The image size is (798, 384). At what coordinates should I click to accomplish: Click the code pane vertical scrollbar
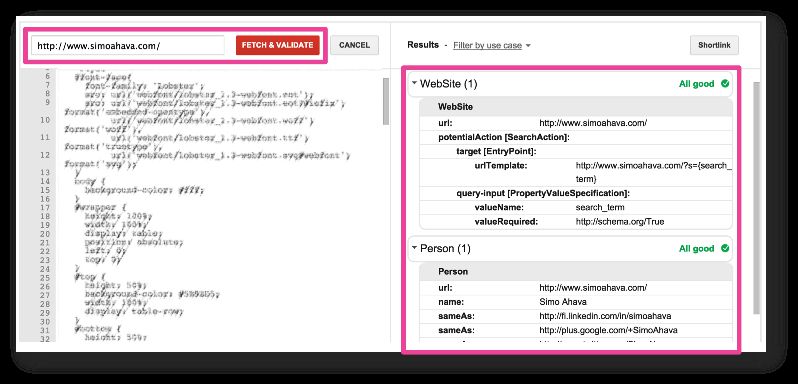pos(386,102)
